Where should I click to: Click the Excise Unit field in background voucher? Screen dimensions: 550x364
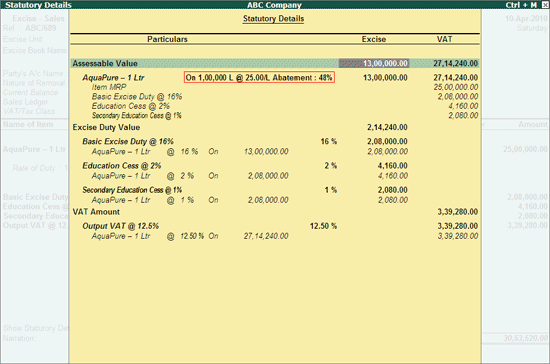click(22, 39)
